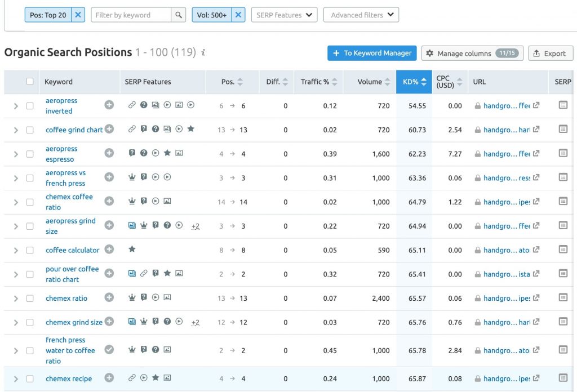Click the "To Keyword Manager" button

point(372,53)
